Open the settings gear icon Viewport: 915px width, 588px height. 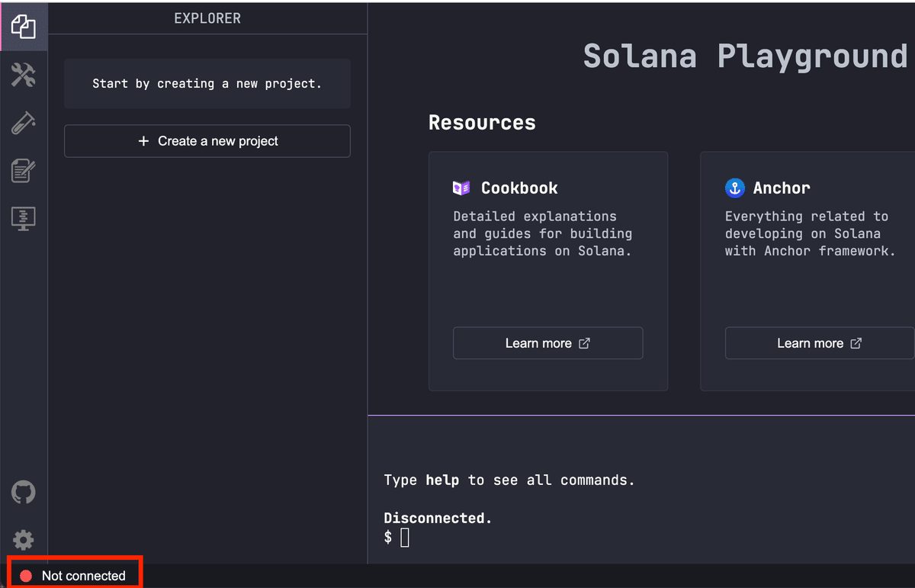tap(24, 541)
